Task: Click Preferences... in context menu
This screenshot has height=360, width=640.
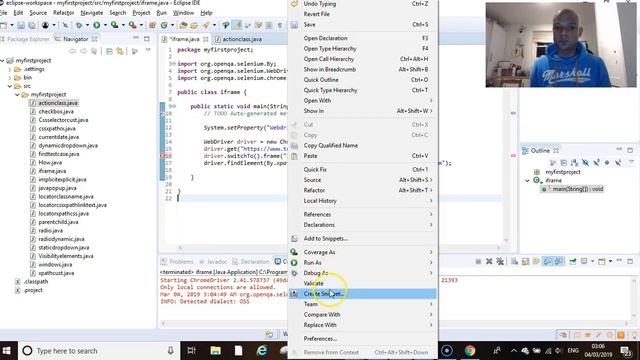Action: [x=362, y=338]
